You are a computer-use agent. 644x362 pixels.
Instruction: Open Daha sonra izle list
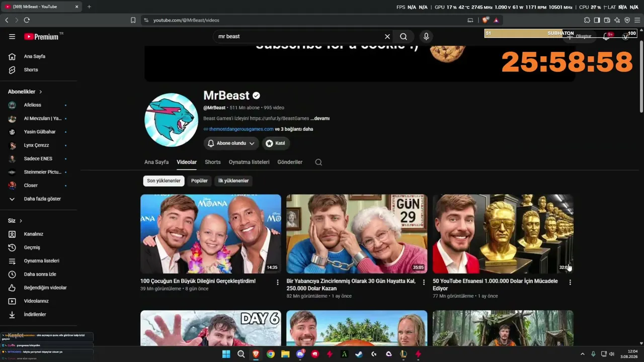pyautogui.click(x=39, y=274)
